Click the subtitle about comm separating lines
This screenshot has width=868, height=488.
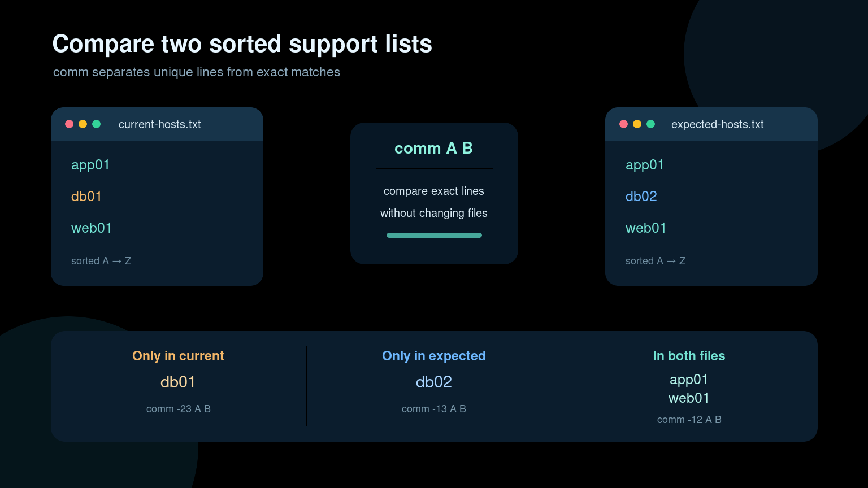[x=197, y=72]
